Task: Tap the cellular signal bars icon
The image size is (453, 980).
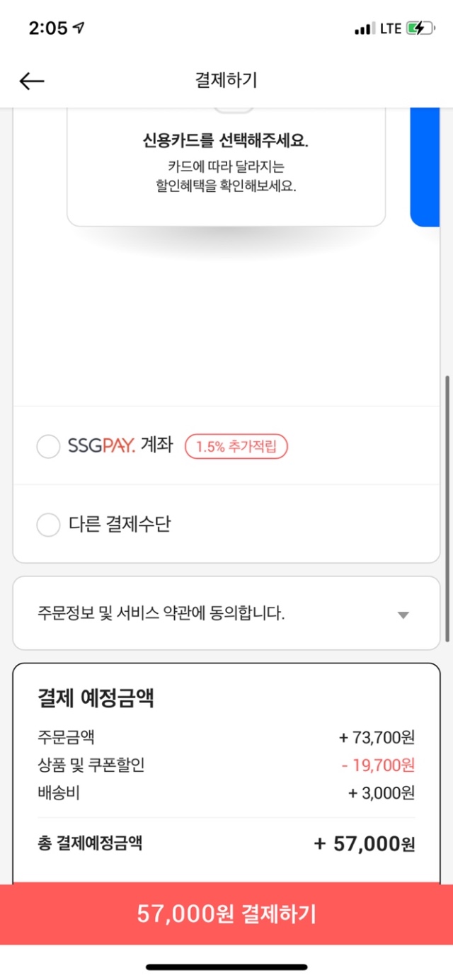Action: (364, 29)
